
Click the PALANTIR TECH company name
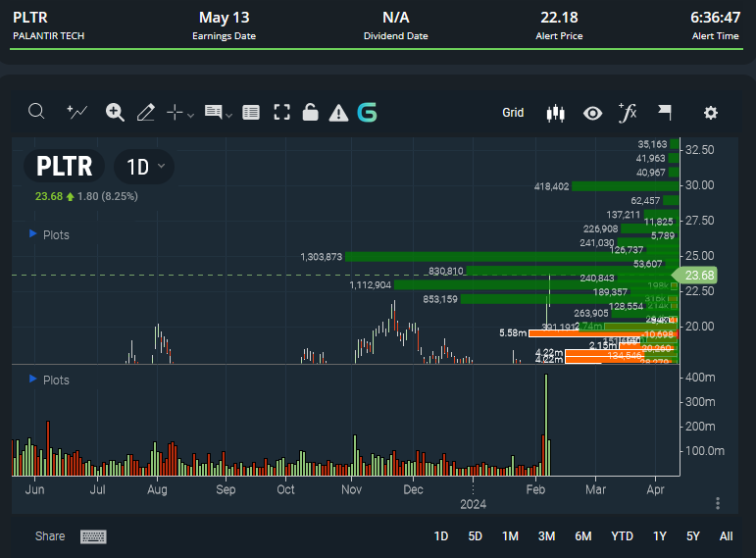(49, 35)
